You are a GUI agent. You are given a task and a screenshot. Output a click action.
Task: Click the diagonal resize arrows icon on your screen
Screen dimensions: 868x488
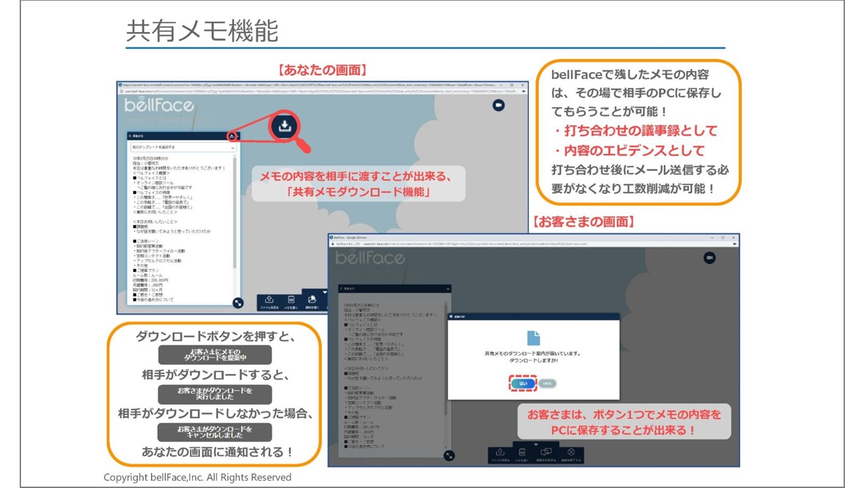pos(239,304)
